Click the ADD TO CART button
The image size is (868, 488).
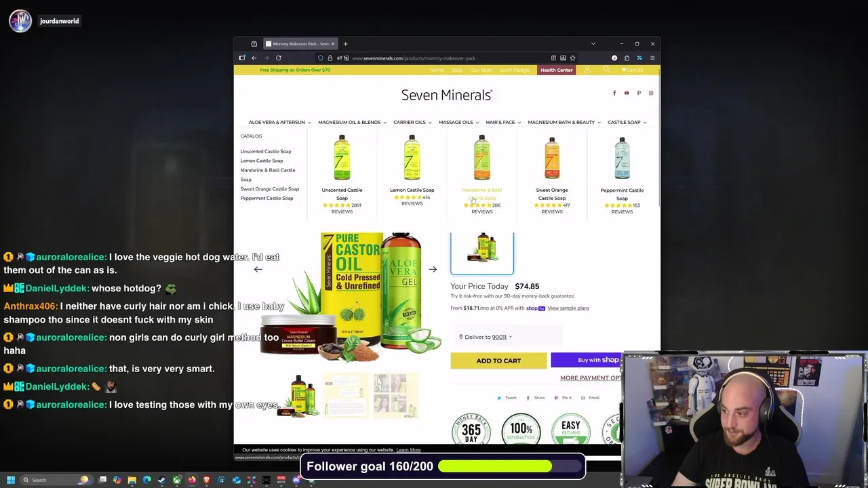498,361
